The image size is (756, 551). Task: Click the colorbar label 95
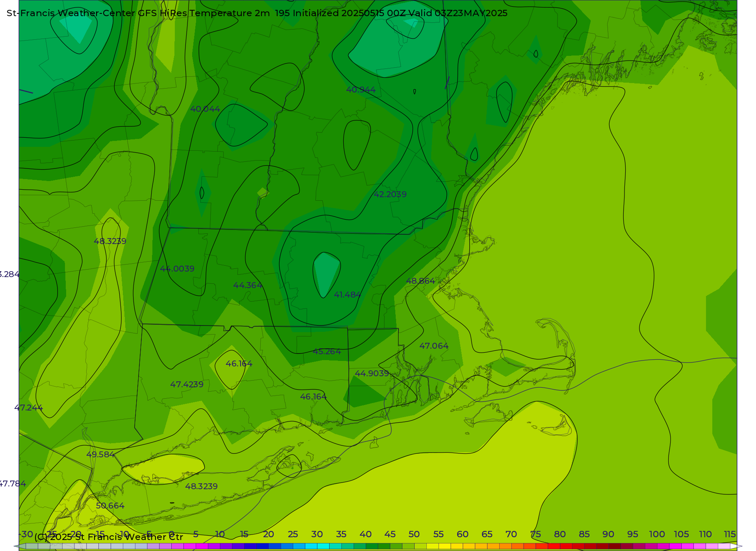pos(633,534)
